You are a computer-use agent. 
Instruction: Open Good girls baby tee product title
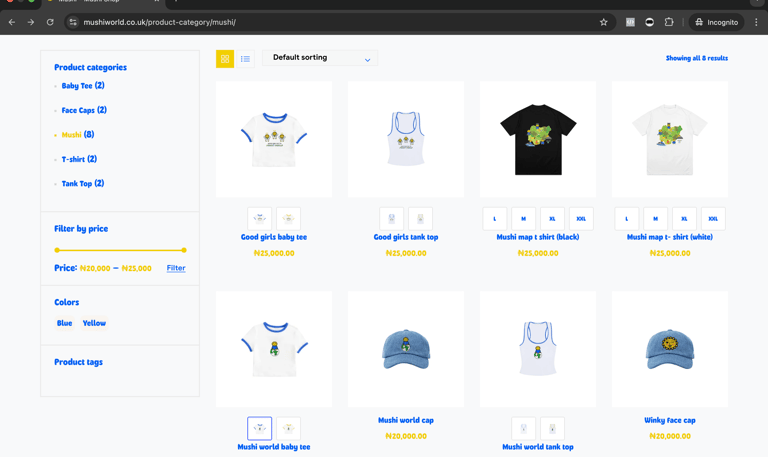[x=274, y=237]
